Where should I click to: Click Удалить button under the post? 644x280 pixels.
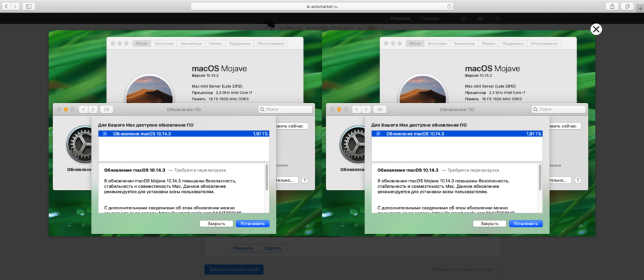pyautogui.click(x=273, y=248)
